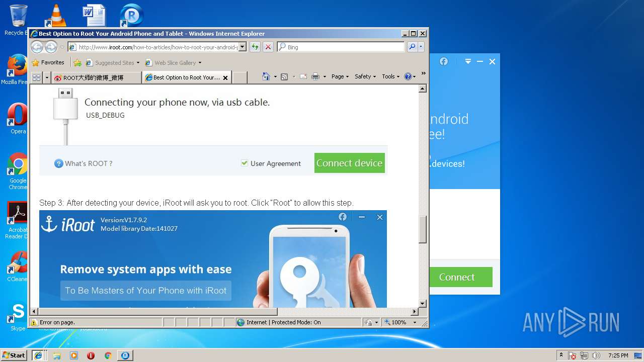The image size is (644, 362).
Task: Click Facebook icon in background iRoot window
Action: pos(444,61)
